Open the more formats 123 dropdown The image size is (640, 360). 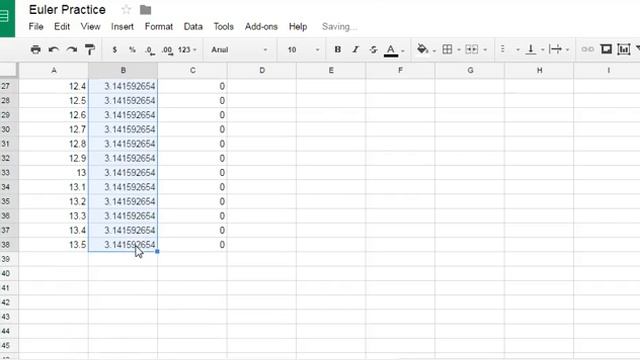pos(187,49)
